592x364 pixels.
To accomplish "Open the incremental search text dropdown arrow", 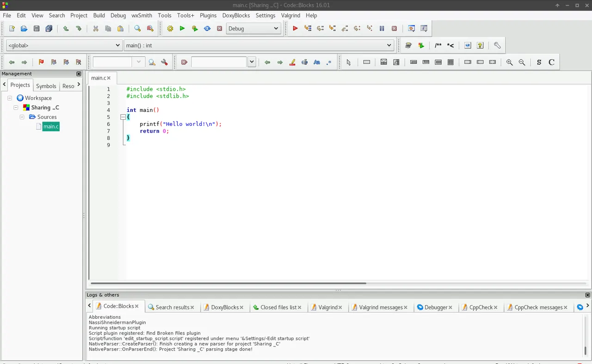I will point(252,62).
